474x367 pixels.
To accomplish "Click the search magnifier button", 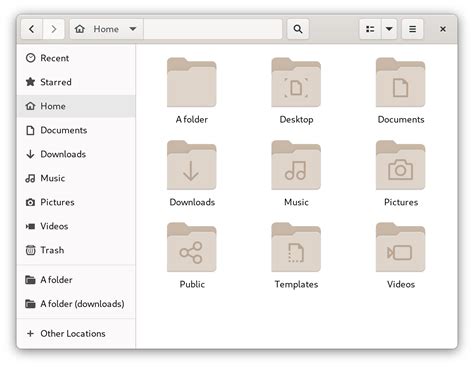I will pos(298,29).
